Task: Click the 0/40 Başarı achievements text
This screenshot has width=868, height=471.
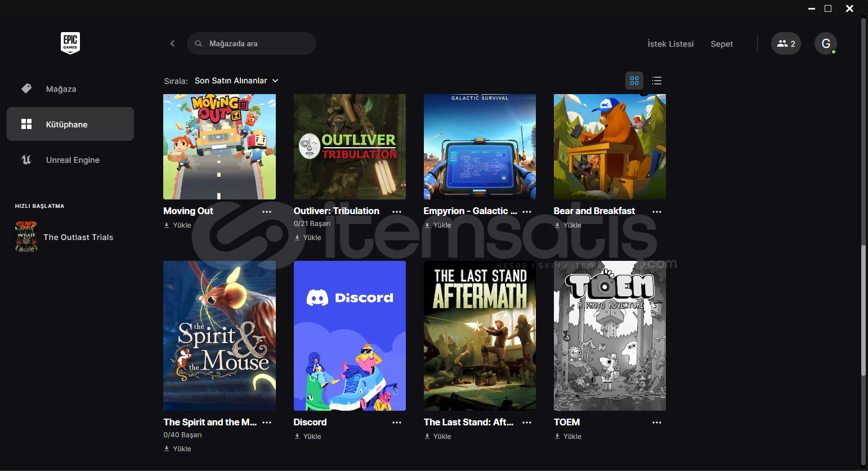Action: coord(182,435)
